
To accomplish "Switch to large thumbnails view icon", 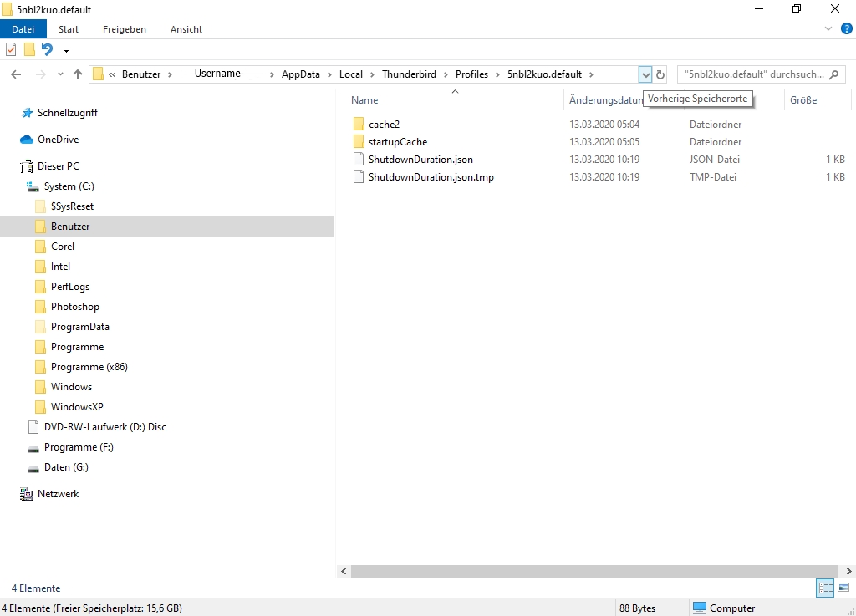I will point(843,588).
